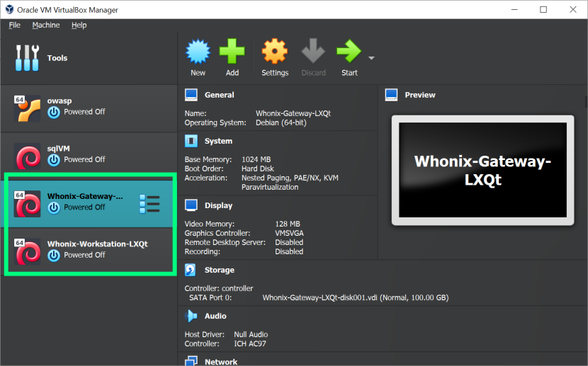Click the 1024 MB base memory value
The height and width of the screenshot is (366, 588).
pos(256,159)
